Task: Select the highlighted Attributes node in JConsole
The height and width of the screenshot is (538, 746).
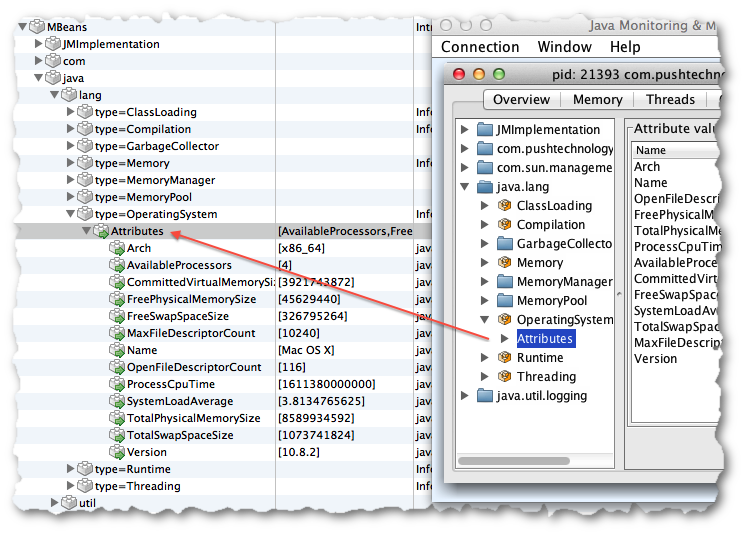Action: (544, 339)
